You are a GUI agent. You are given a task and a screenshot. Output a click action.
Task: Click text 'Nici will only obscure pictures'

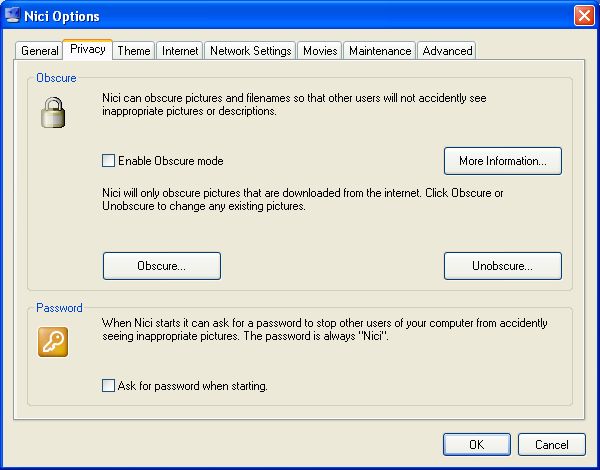pyautogui.click(x=171, y=193)
